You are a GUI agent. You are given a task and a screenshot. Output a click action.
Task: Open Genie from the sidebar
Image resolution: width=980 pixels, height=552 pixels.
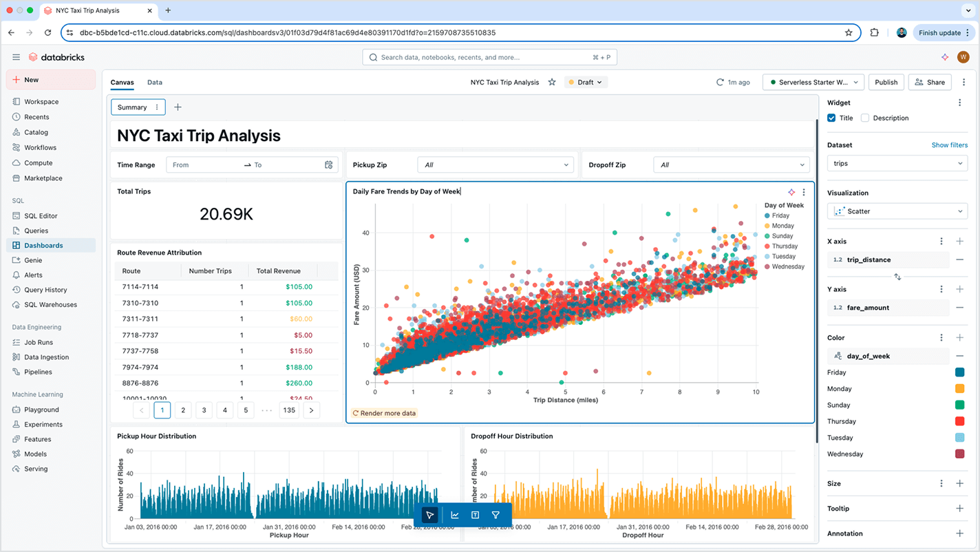[33, 259]
